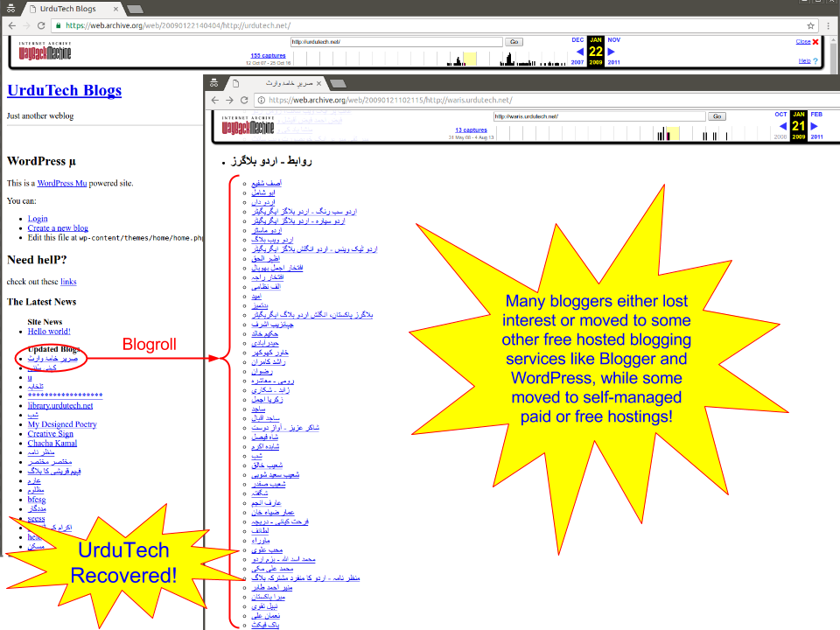Click Go button next to waris.urdutech.net field

[x=717, y=116]
